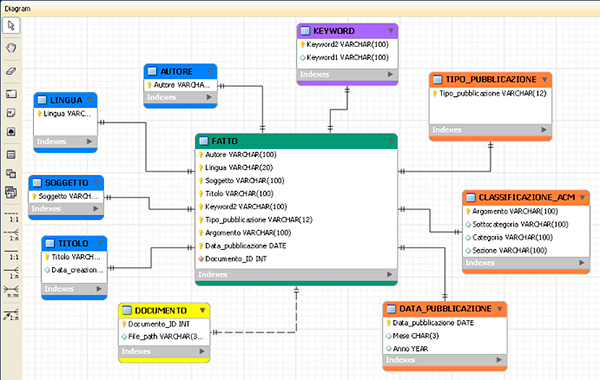Select relationship using existing columns tool

(11, 314)
